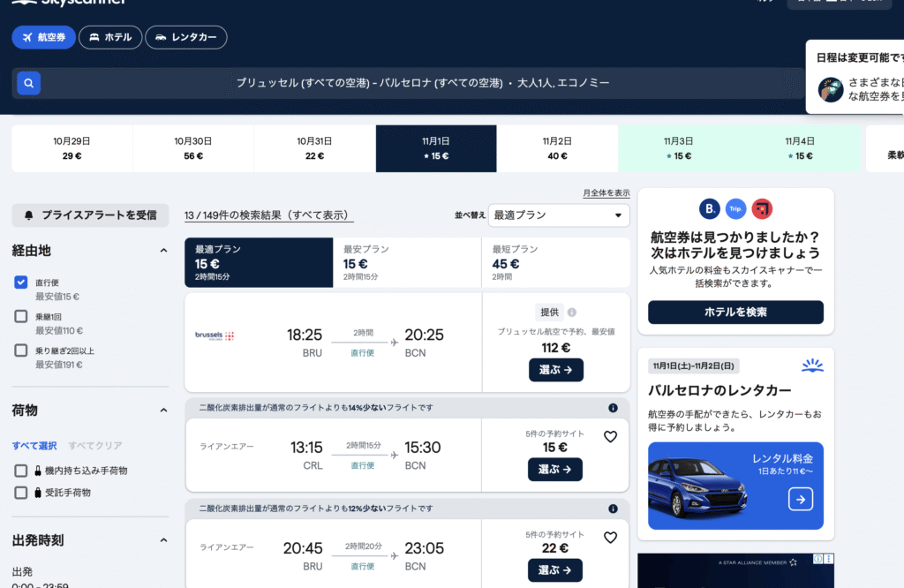Image resolution: width=904 pixels, height=588 pixels.
Task: Tick the 機内持ち込み手荷物 cabin baggage checkbox
Action: tap(21, 471)
